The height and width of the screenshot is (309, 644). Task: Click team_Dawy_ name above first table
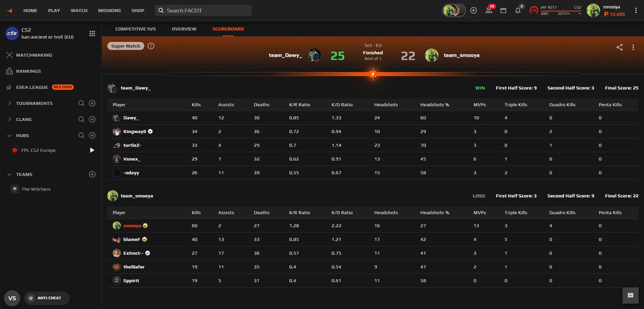click(136, 88)
